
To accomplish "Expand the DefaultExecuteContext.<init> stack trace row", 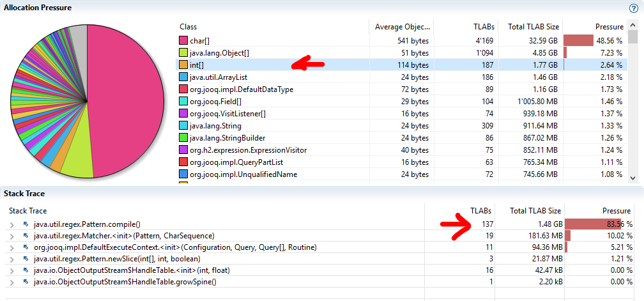I will point(12,247).
